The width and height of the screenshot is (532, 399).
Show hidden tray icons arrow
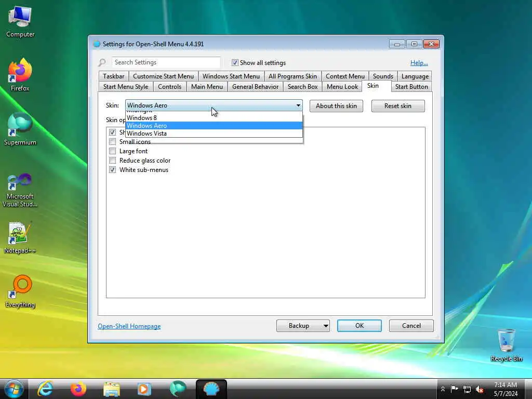[443, 389]
